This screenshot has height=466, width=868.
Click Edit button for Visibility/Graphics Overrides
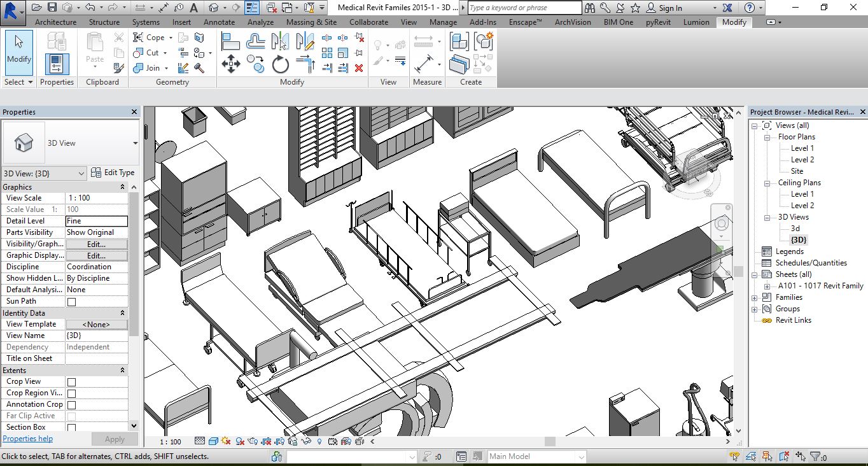(96, 244)
